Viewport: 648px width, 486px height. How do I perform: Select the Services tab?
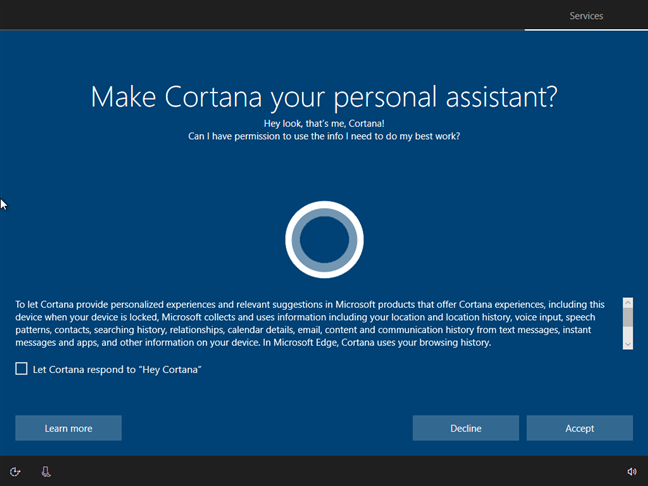pyautogui.click(x=586, y=16)
